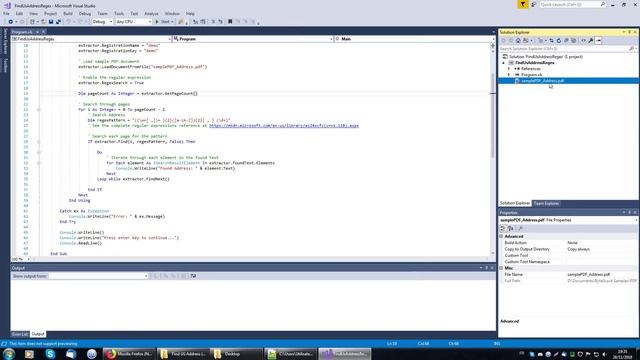
Task: Open the Find US Address taskbar folder
Action: [184, 354]
